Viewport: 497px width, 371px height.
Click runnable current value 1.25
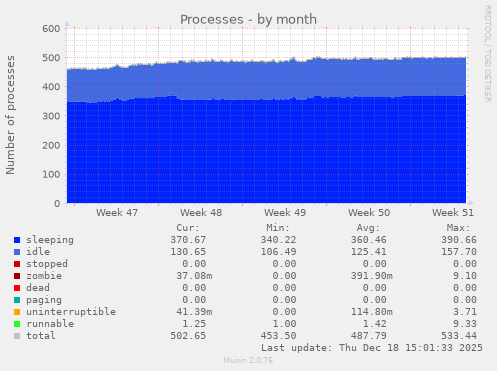[194, 324]
